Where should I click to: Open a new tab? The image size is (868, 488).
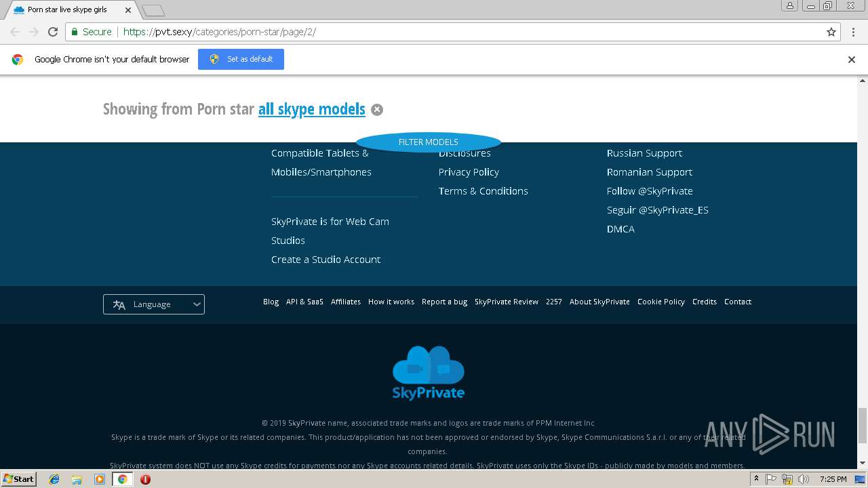(x=153, y=10)
